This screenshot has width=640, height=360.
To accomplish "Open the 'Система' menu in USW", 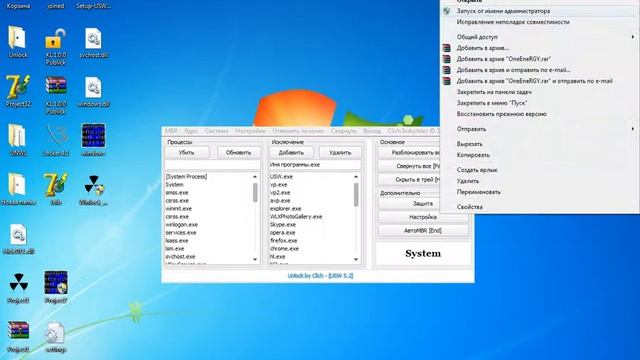I will [x=217, y=131].
